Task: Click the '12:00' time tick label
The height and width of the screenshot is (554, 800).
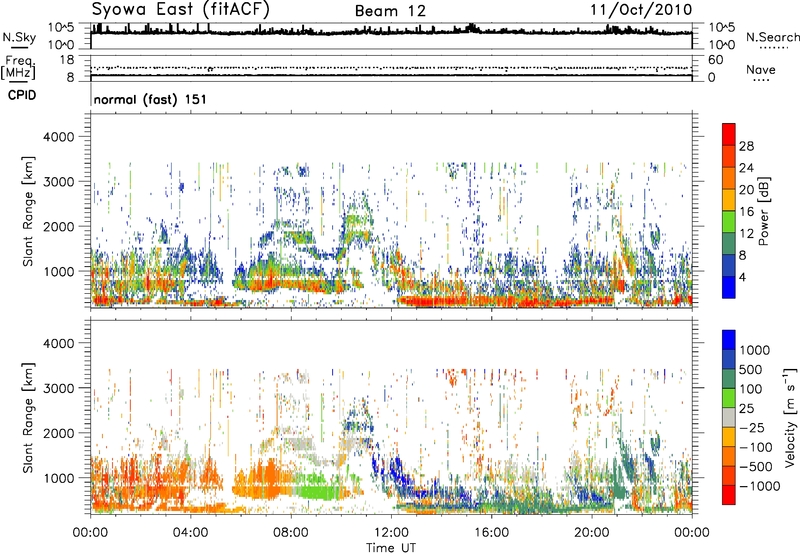Action: pos(391,533)
